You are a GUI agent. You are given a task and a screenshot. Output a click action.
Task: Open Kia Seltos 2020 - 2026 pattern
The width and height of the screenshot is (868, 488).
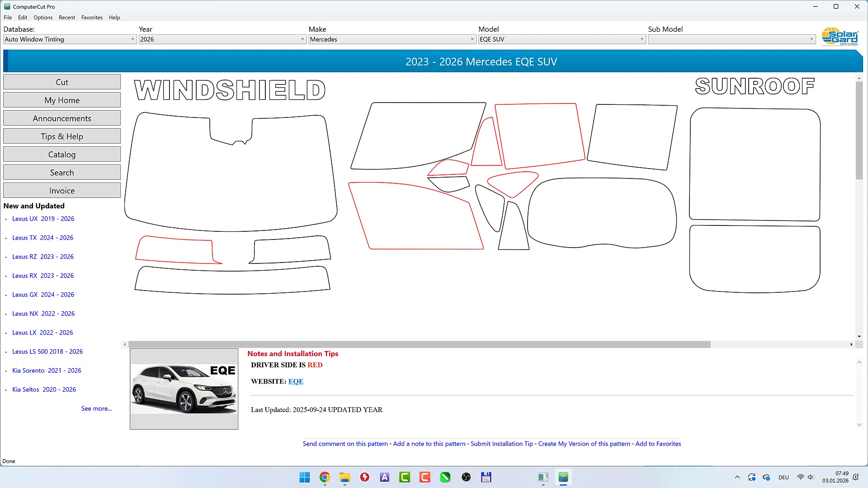[x=44, y=389]
